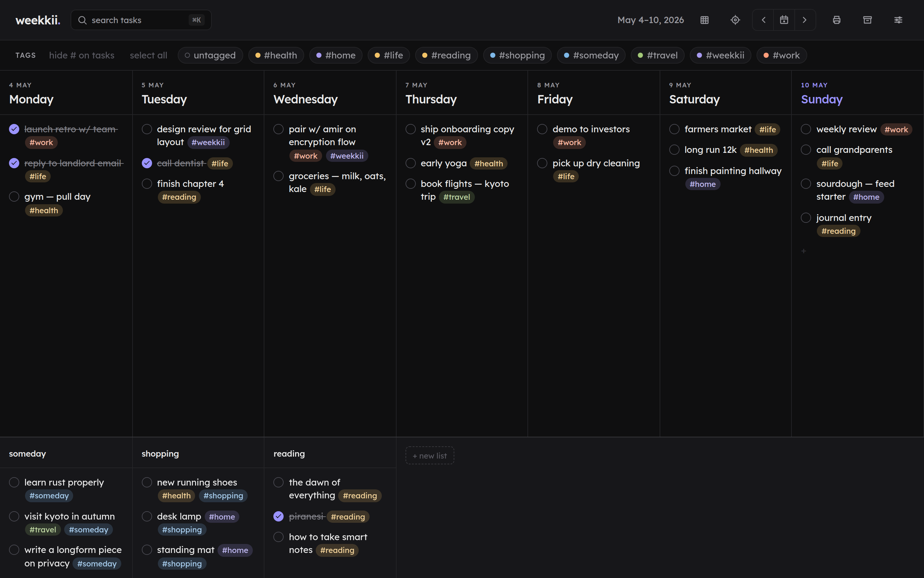The image size is (924, 578).
Task: Filter by #someday tag in filter bar
Action: [x=591, y=56]
